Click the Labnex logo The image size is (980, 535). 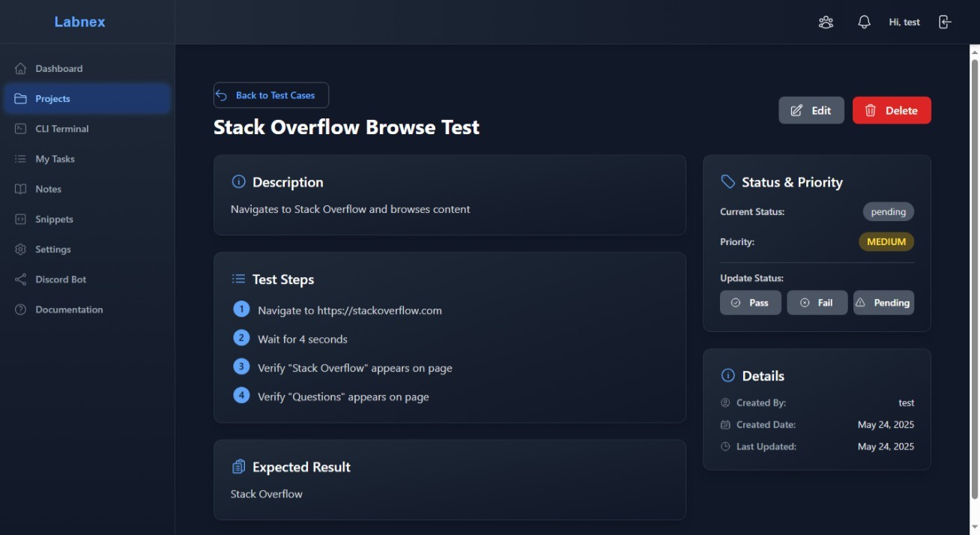[79, 22]
